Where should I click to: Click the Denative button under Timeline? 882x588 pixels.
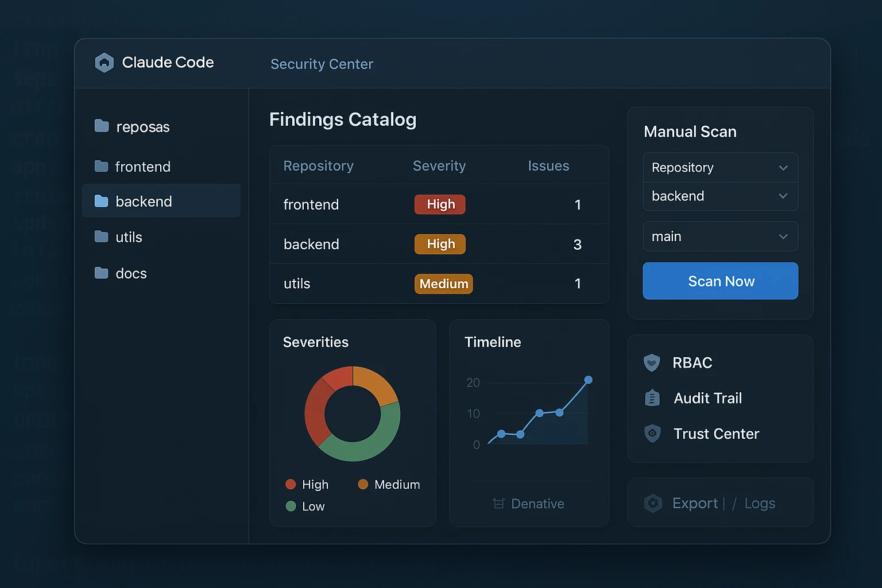[x=528, y=504]
